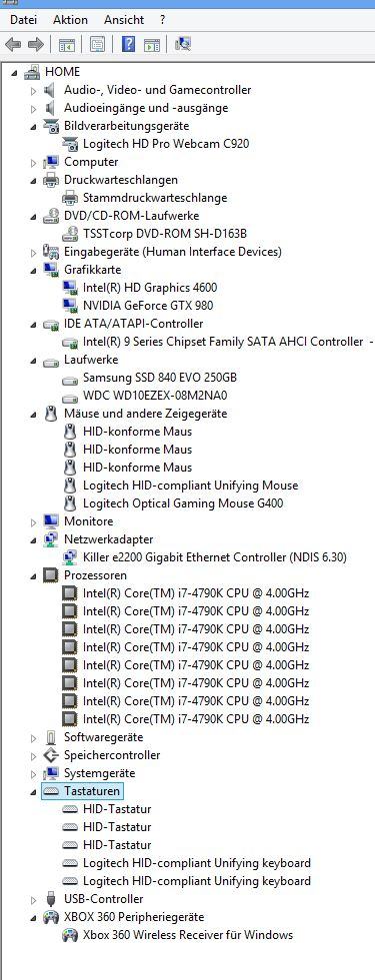375x980 pixels.
Task: Expand the Audio-, Video- und Gamecontroller node
Action: coord(34,91)
